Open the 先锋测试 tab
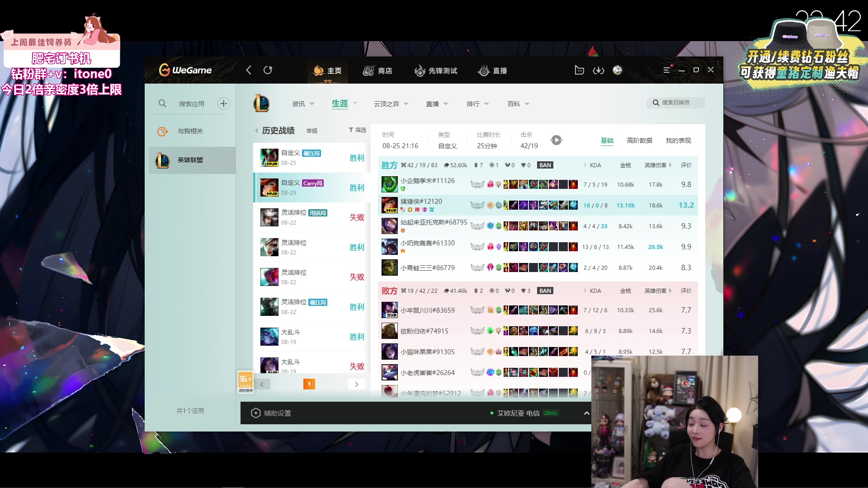Screen dimensions: 868x488 tap(436, 70)
